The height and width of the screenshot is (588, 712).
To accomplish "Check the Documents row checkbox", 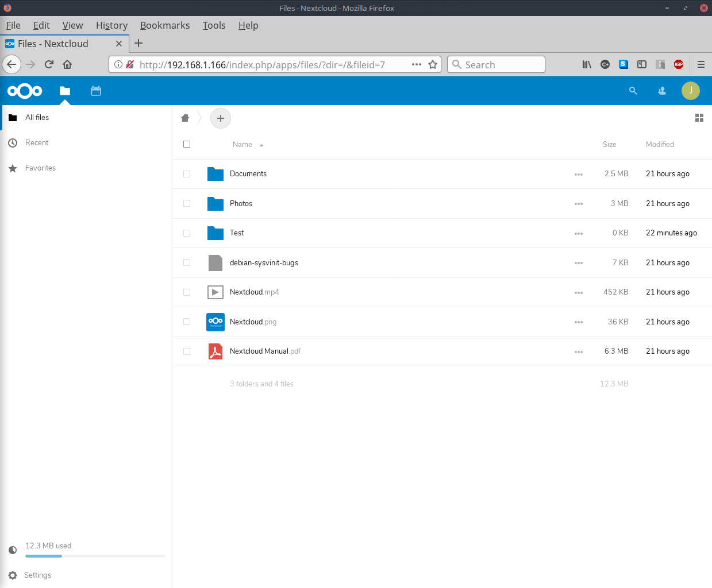I will 187,174.
